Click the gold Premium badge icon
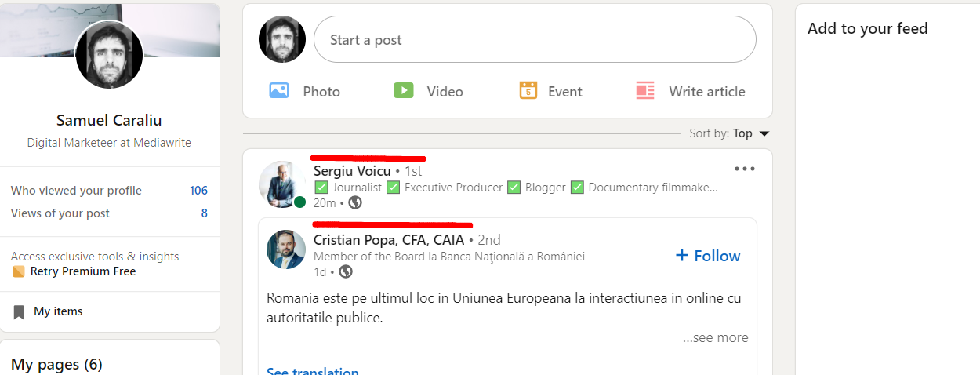 point(19,271)
